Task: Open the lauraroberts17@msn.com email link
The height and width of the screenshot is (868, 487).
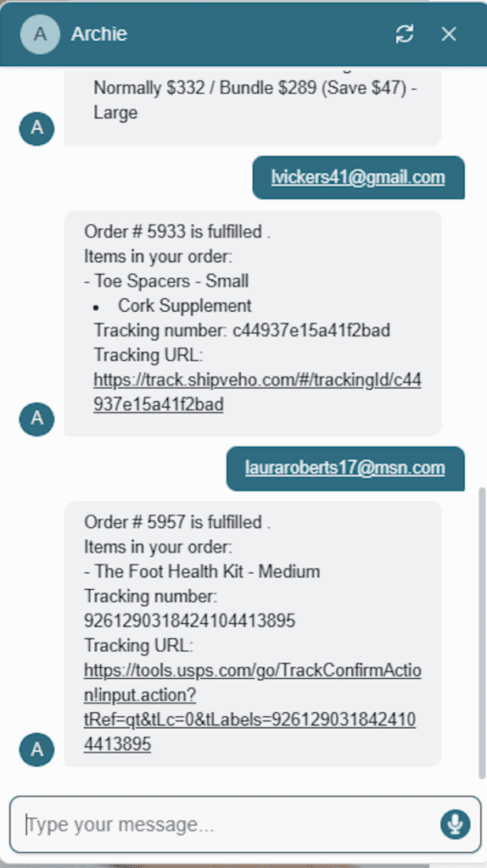Action: tap(345, 468)
